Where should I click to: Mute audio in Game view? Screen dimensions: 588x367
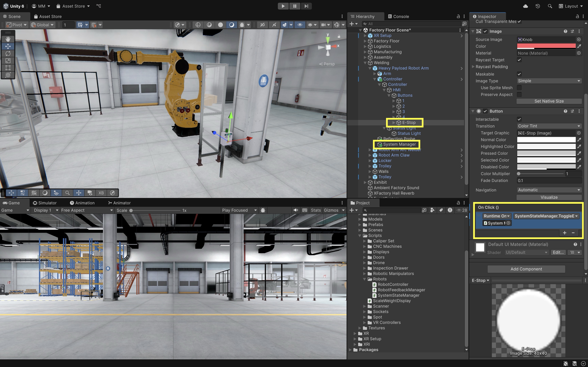point(296,210)
